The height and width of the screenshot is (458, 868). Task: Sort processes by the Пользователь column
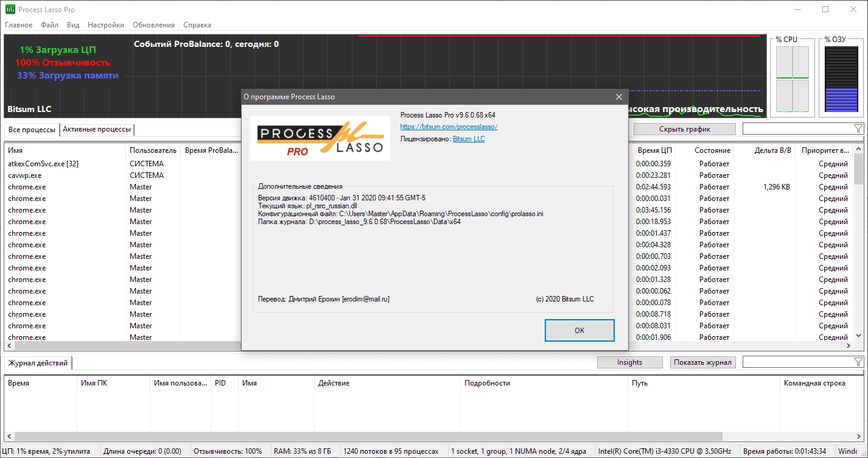point(153,150)
